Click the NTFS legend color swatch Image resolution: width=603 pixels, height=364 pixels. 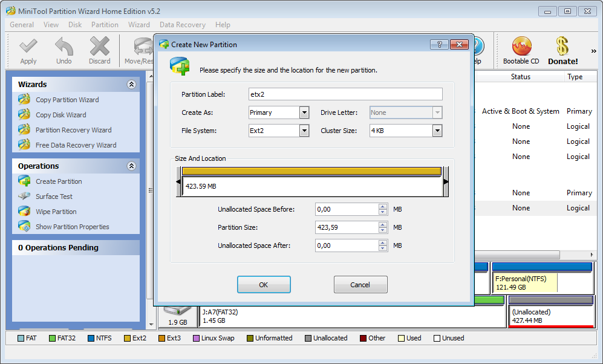click(91, 338)
